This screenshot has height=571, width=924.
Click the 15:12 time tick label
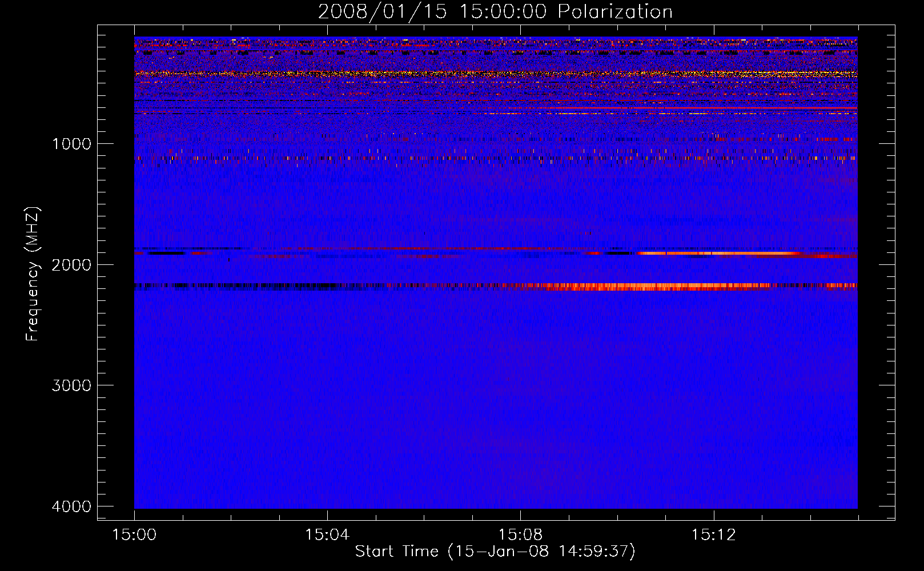pos(713,535)
